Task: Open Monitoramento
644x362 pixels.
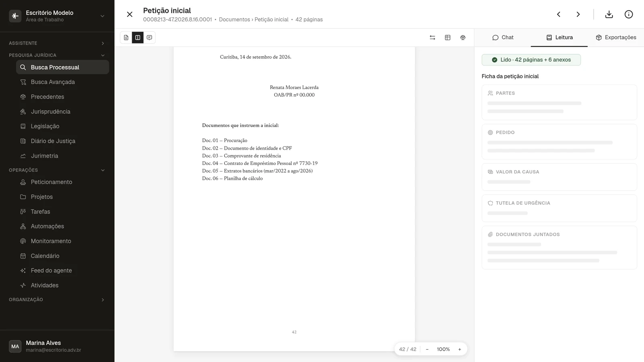Action: click(62, 241)
